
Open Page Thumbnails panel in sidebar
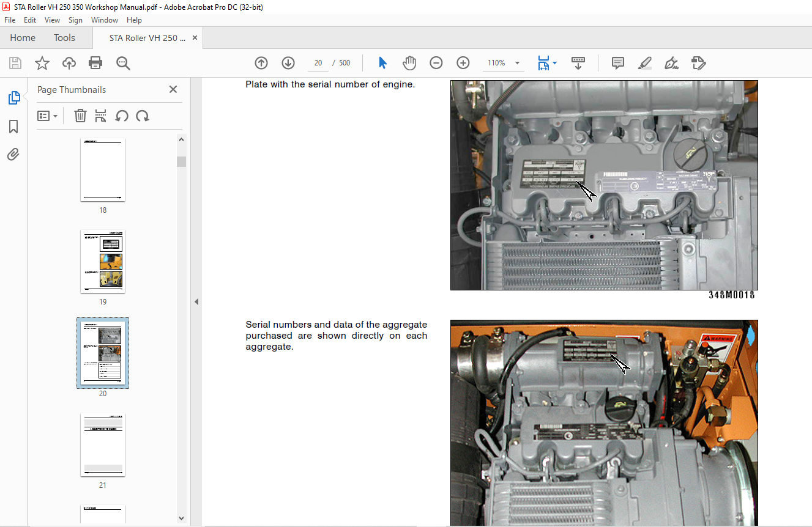13,98
